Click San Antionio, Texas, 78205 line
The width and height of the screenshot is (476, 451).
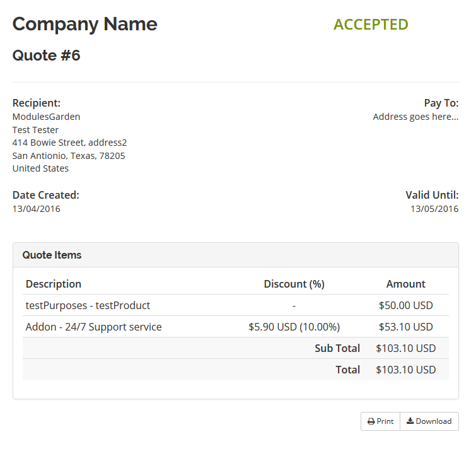(x=69, y=156)
